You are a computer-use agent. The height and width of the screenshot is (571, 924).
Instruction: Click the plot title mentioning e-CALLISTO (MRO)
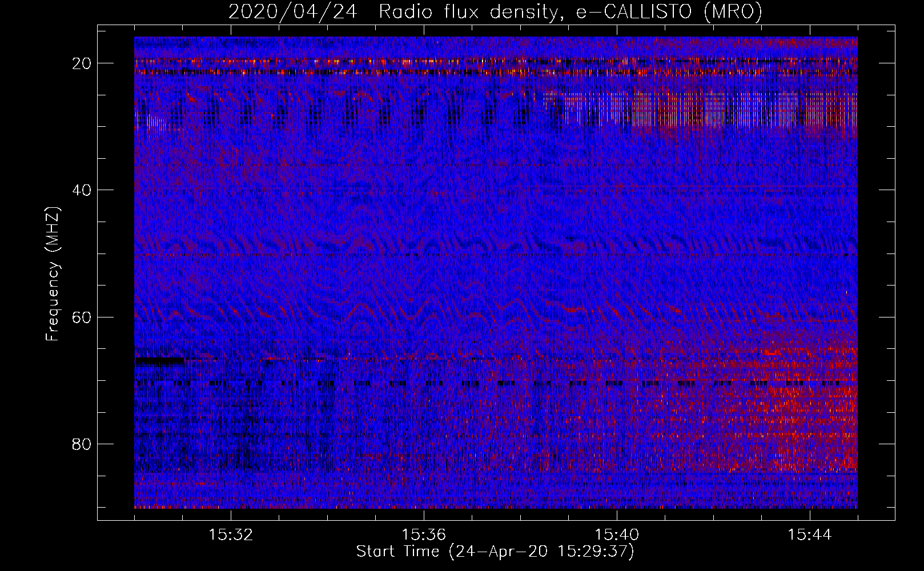click(x=495, y=11)
